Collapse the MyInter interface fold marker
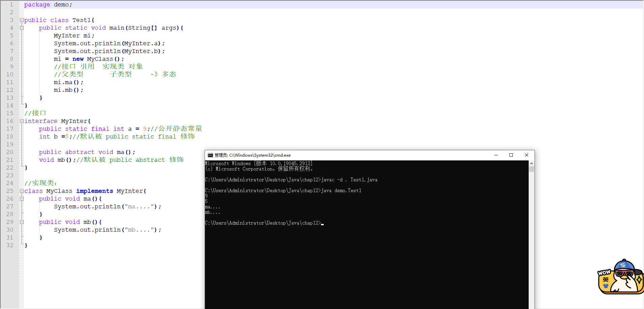Screen dimensions: 644x309 point(22,121)
